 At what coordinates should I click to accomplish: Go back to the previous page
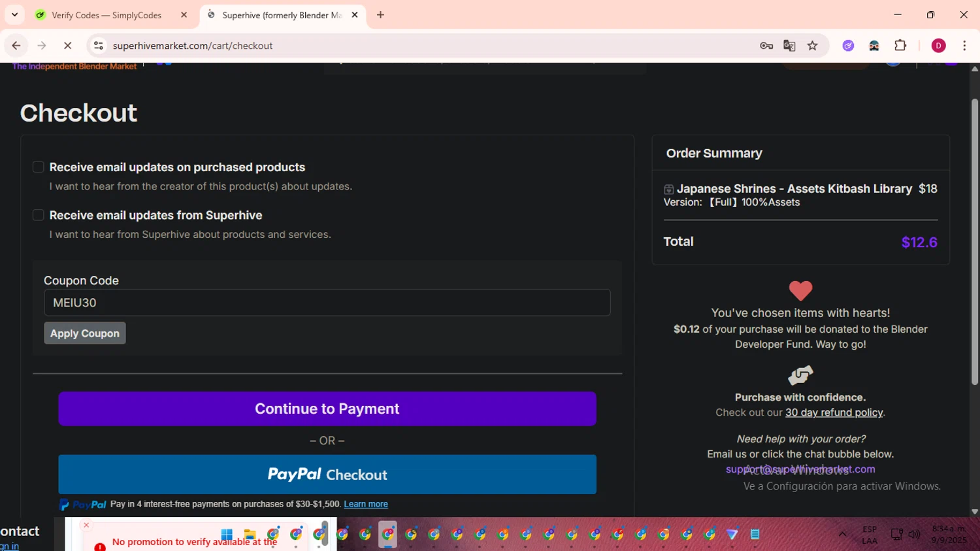pyautogui.click(x=16, y=46)
